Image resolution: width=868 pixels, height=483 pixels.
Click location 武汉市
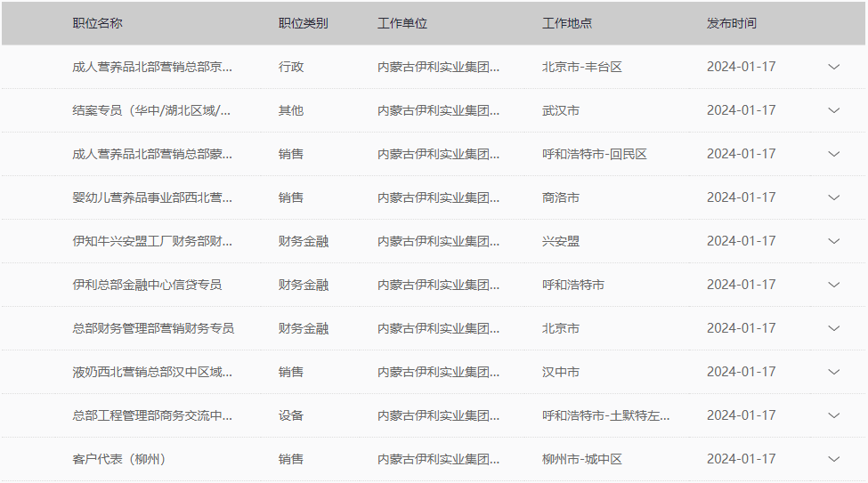click(x=561, y=110)
